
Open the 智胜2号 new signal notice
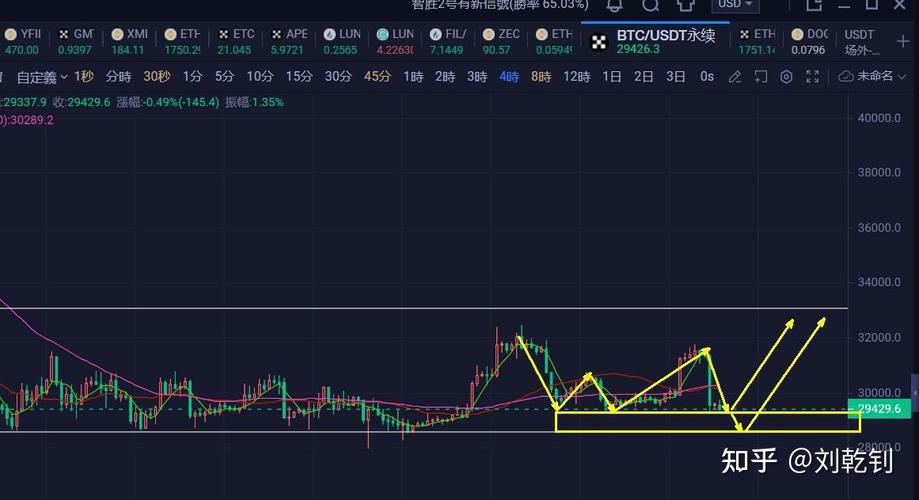(x=500, y=5)
